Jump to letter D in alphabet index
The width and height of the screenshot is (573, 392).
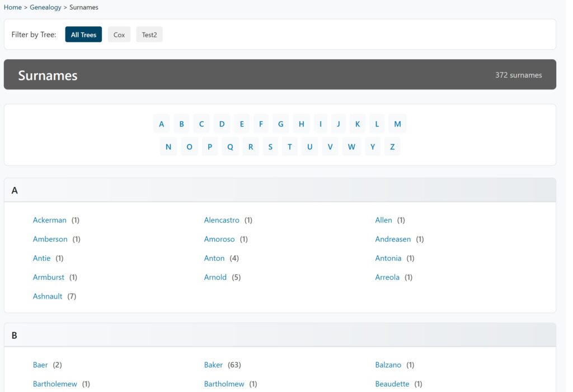click(x=222, y=124)
